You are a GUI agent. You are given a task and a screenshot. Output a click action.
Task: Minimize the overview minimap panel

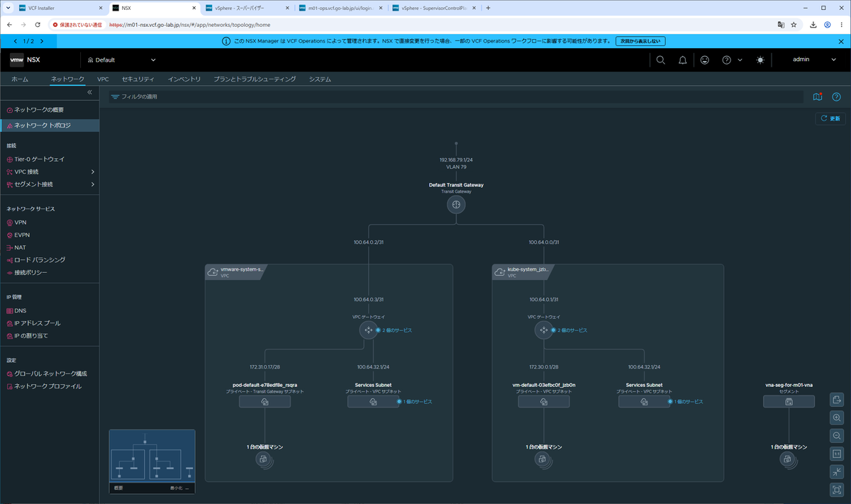(x=179, y=488)
